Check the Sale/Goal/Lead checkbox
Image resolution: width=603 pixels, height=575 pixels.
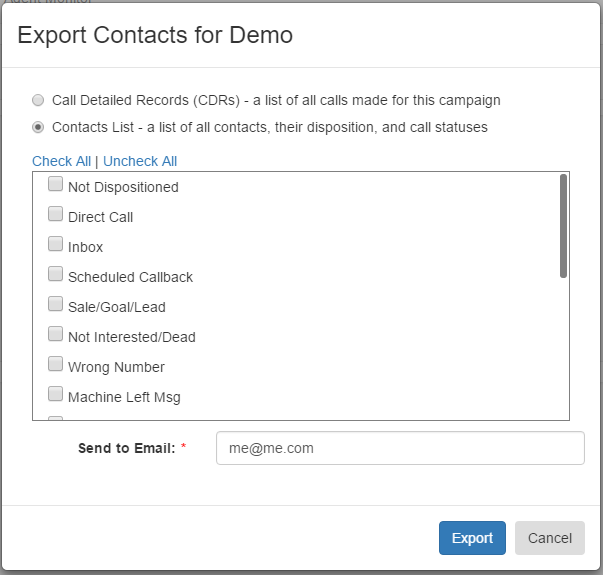(x=55, y=303)
